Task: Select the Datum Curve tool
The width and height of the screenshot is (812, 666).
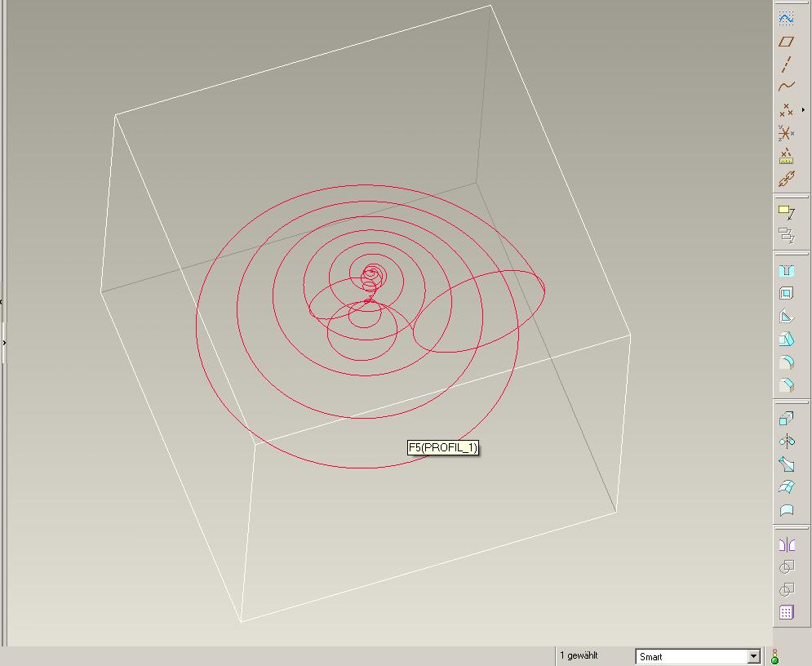Action: coord(786,87)
